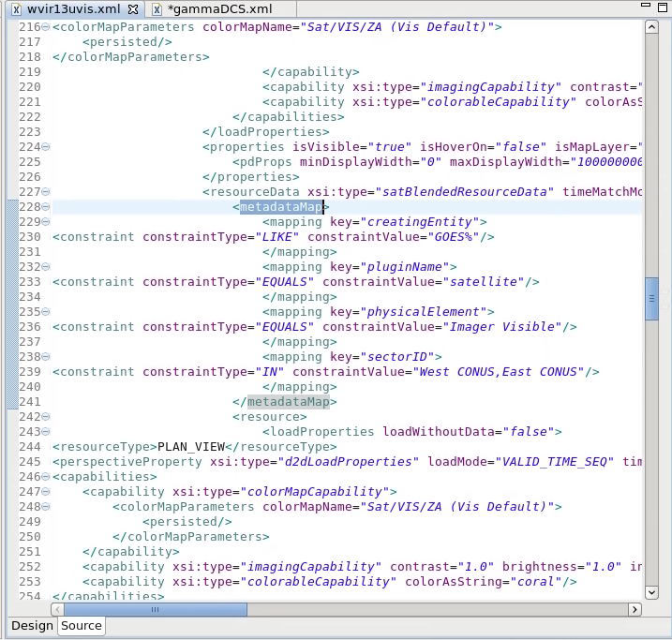This screenshot has height=640, width=672.
Task: Click the vertical scrollbar thumb
Action: pyautogui.click(x=651, y=299)
